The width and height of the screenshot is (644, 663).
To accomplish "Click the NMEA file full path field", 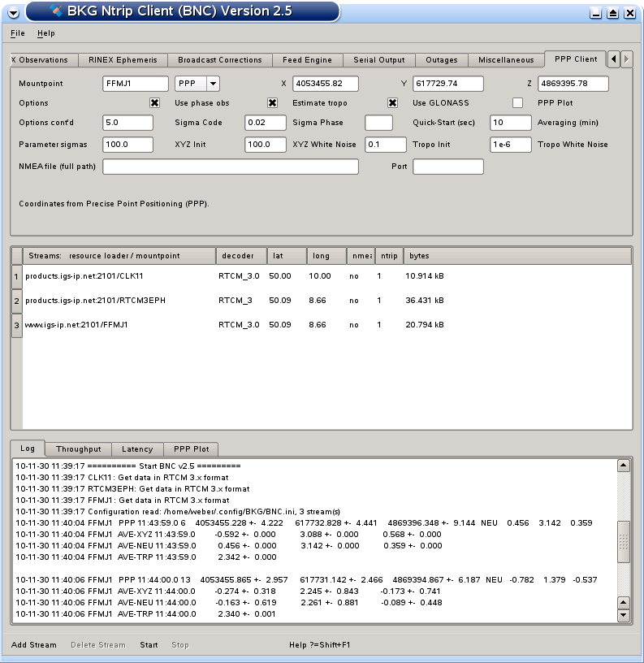I will [230, 167].
